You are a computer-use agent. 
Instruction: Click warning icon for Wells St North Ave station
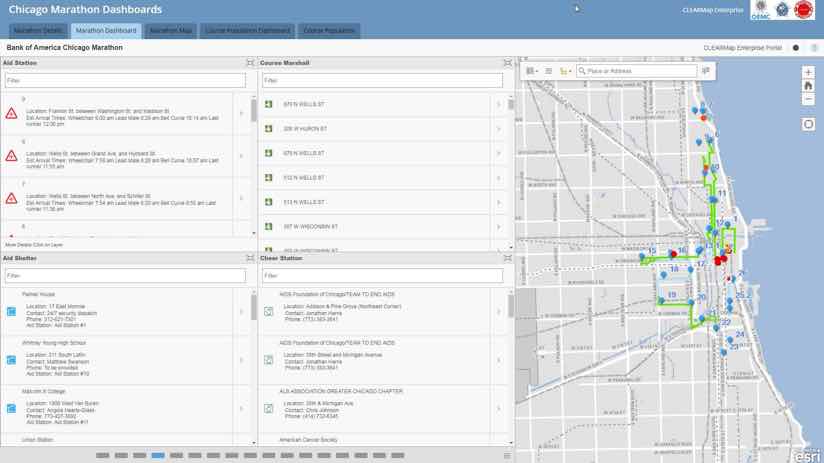coord(11,198)
